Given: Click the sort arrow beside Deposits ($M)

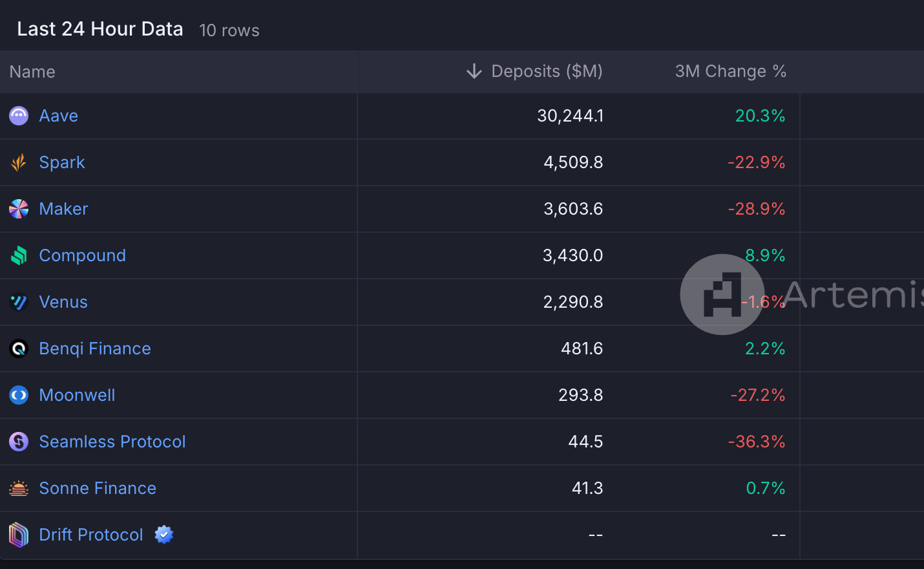Looking at the screenshot, I should (474, 71).
